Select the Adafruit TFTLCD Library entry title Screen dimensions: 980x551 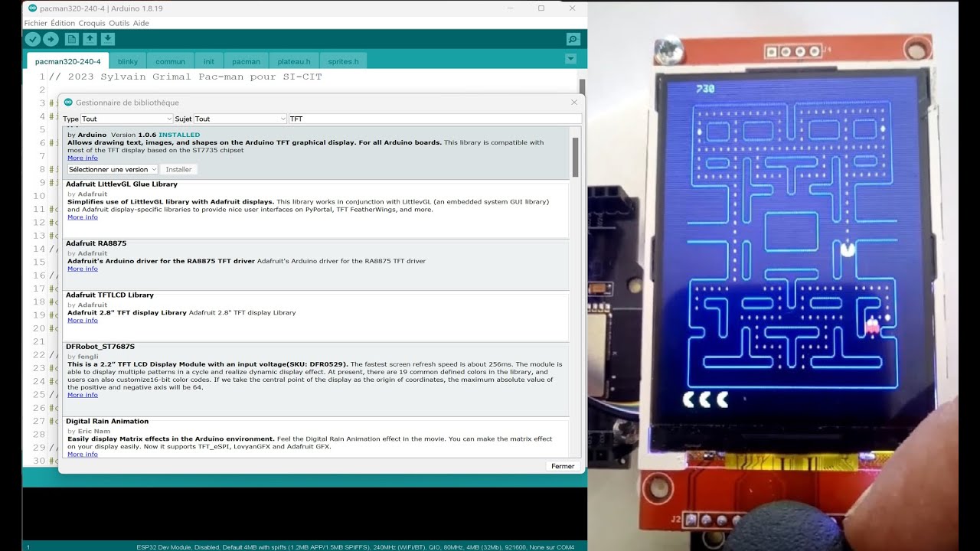click(x=110, y=295)
